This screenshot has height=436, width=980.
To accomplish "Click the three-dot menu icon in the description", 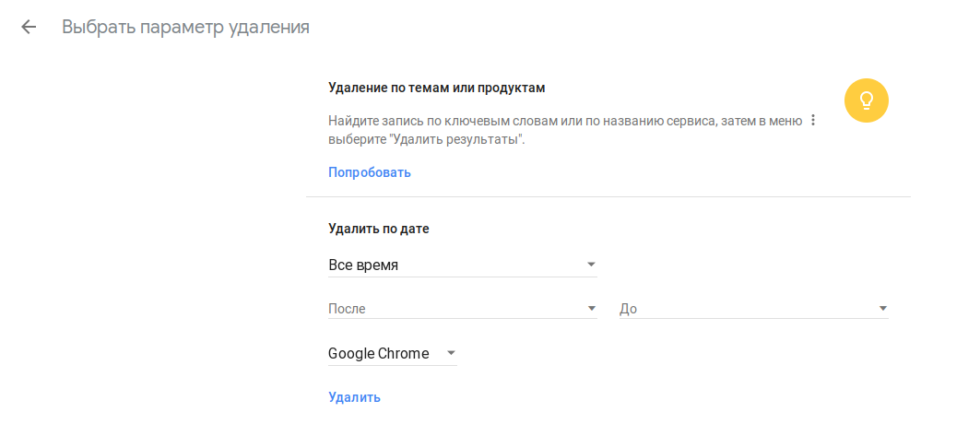I will (x=813, y=121).
